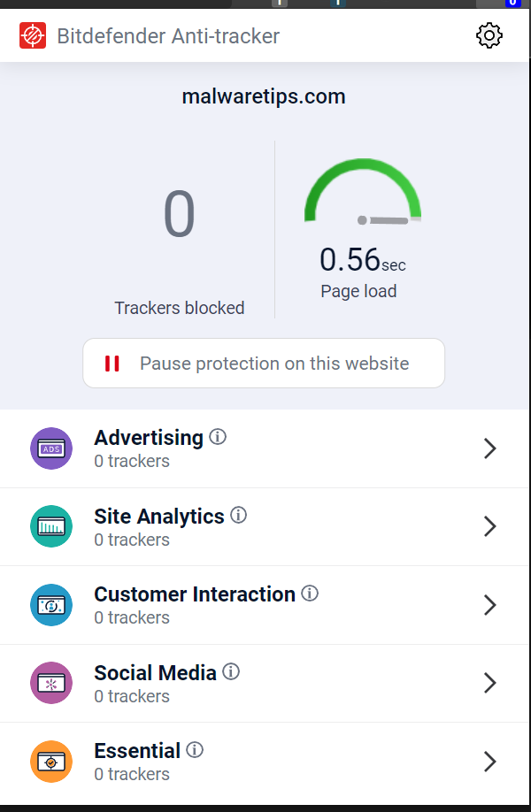Click the malwaretips.com site name
531x812 pixels.
coord(264,96)
